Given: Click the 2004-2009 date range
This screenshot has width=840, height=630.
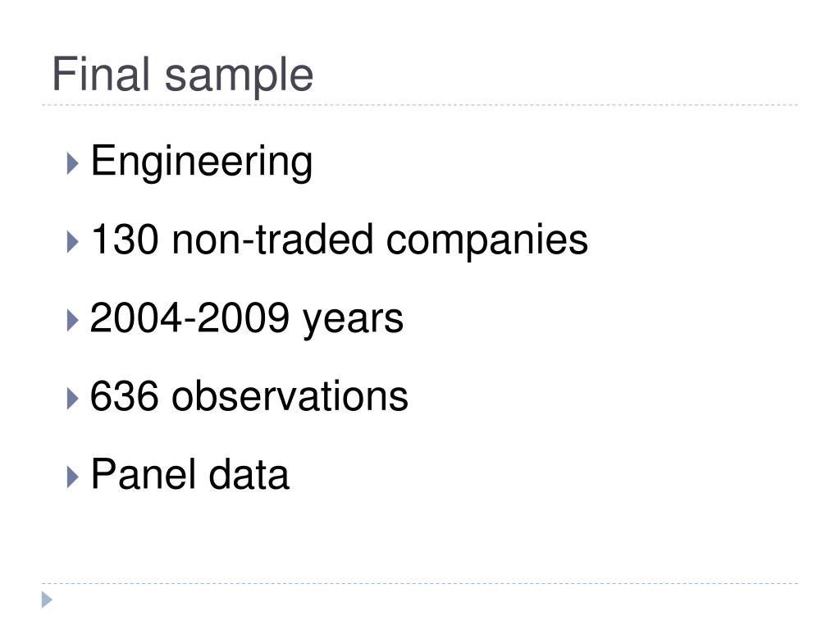Looking at the screenshot, I should click(189, 317).
